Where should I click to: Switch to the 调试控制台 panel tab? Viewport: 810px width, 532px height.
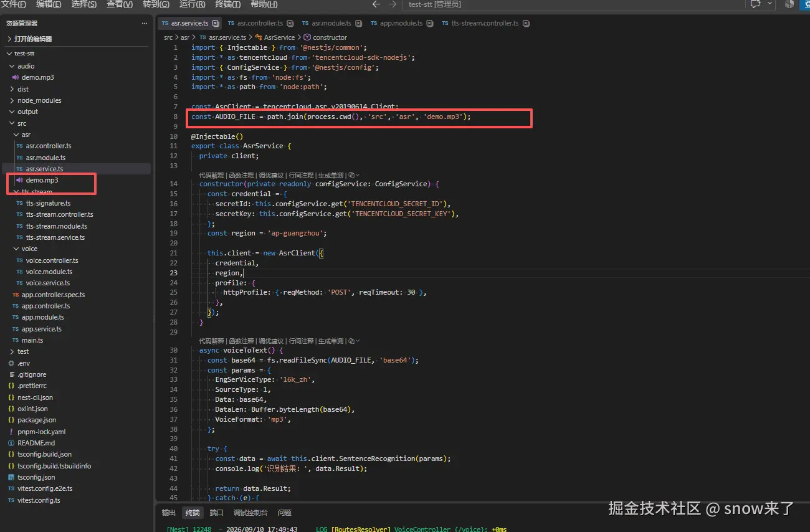(250, 513)
